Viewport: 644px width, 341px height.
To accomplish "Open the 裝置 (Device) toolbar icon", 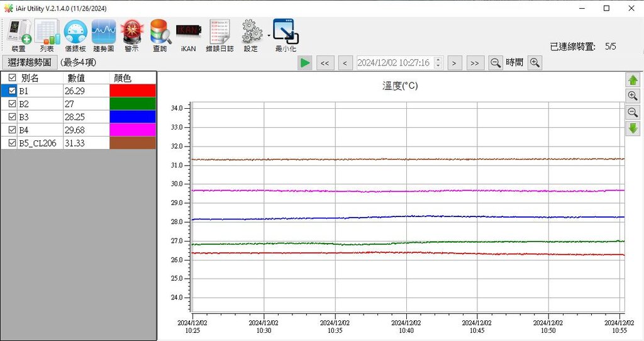I will (x=19, y=35).
